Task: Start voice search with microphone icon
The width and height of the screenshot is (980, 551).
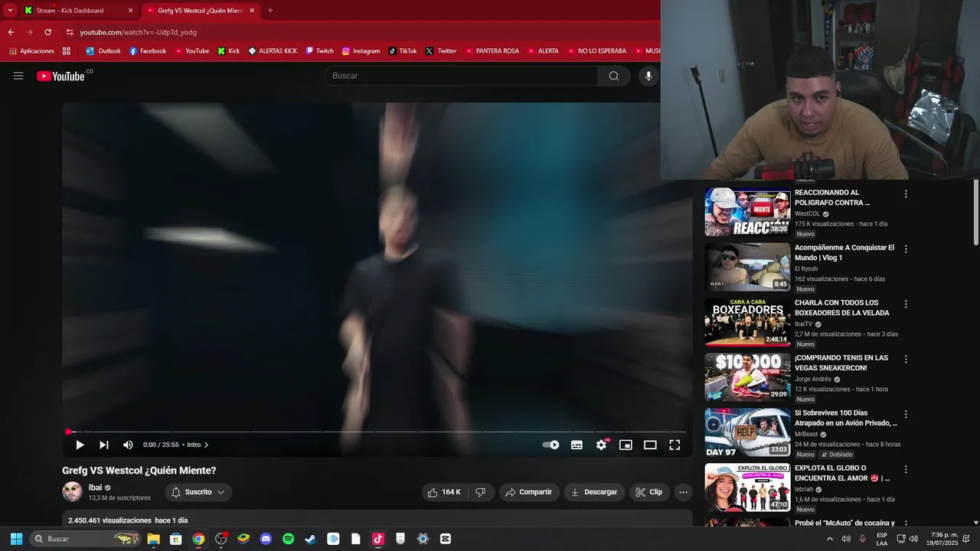Action: 648,76
